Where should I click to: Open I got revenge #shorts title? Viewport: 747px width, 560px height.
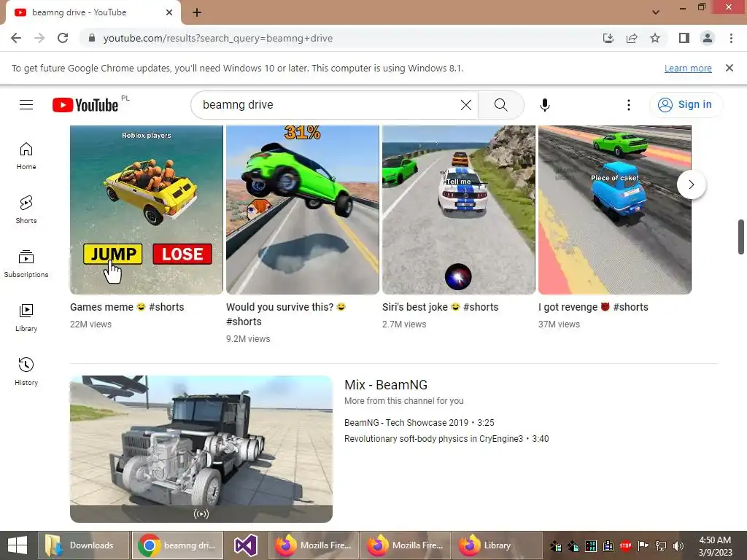coord(593,307)
